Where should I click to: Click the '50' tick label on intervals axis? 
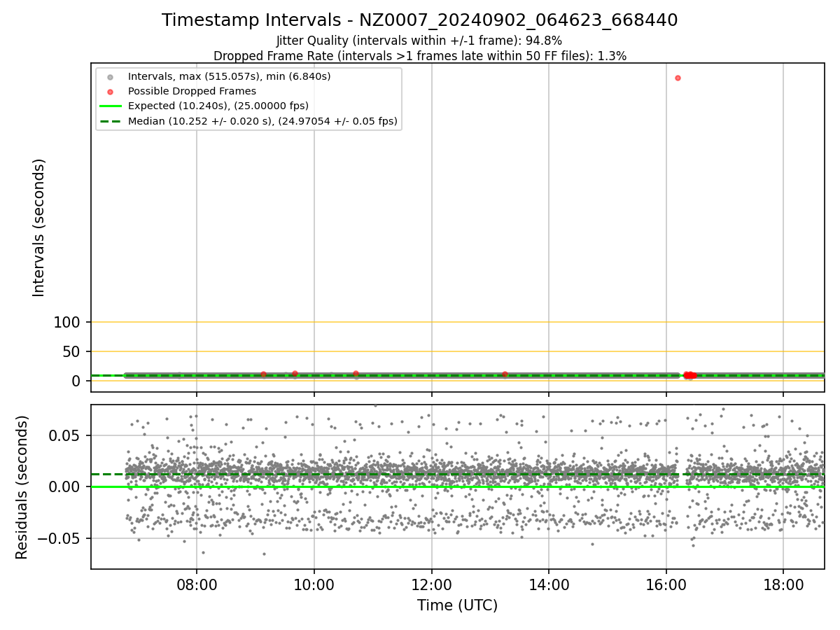coord(73,351)
